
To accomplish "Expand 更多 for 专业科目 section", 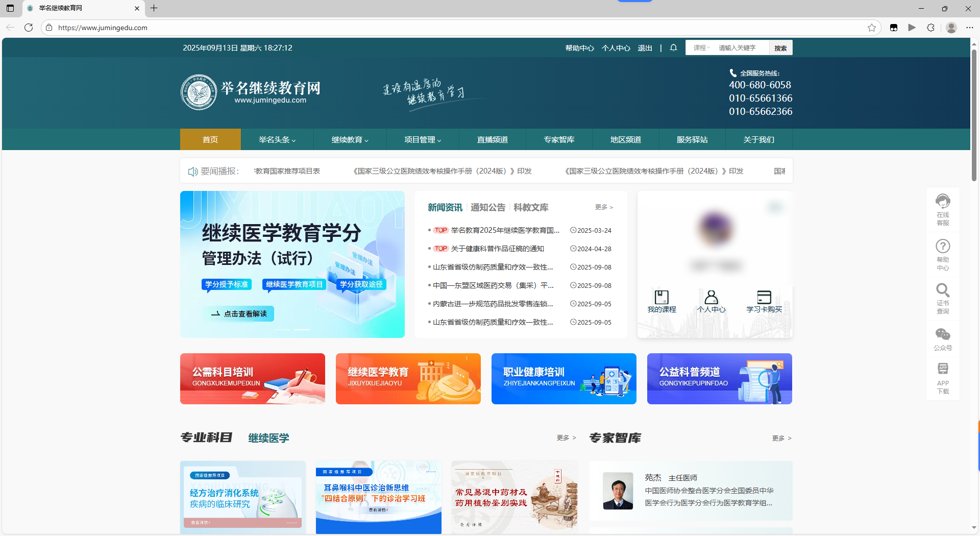I will click(566, 438).
